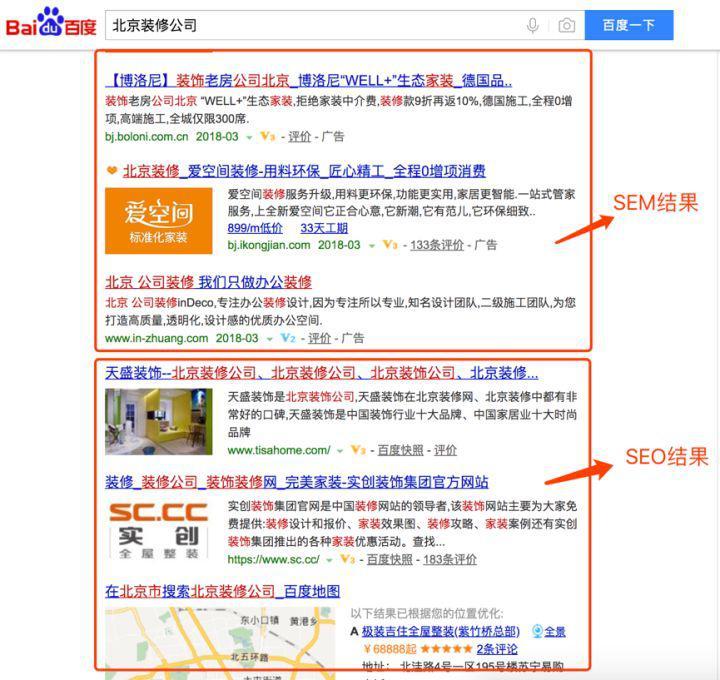Open 北京 公司装修 我们只做办公装修 title
Screen dimensions: 720x680
pyautogui.click(x=208, y=282)
